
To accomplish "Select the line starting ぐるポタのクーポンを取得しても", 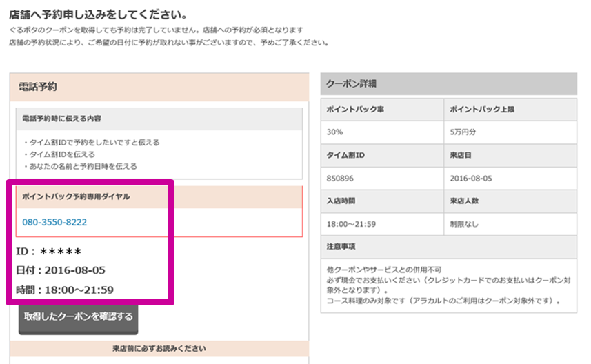I will click(x=156, y=30).
